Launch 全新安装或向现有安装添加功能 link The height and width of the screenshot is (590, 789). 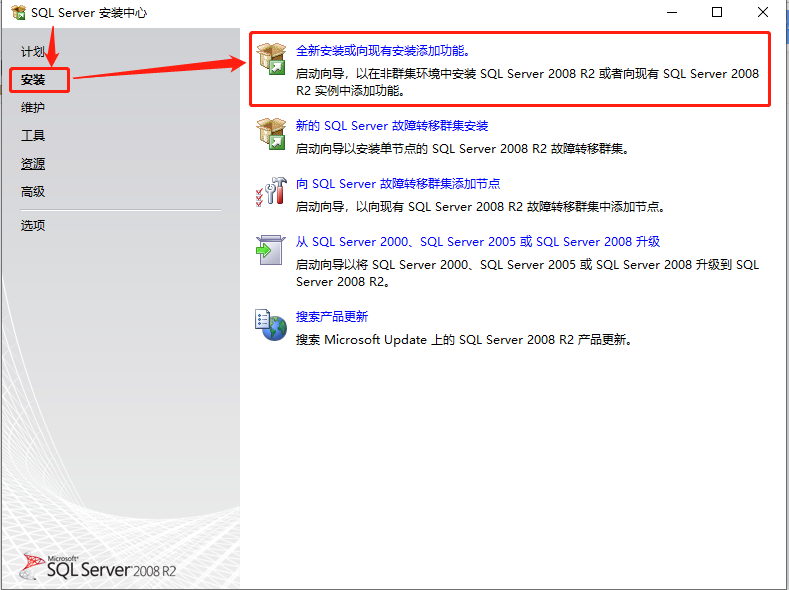pos(383,51)
